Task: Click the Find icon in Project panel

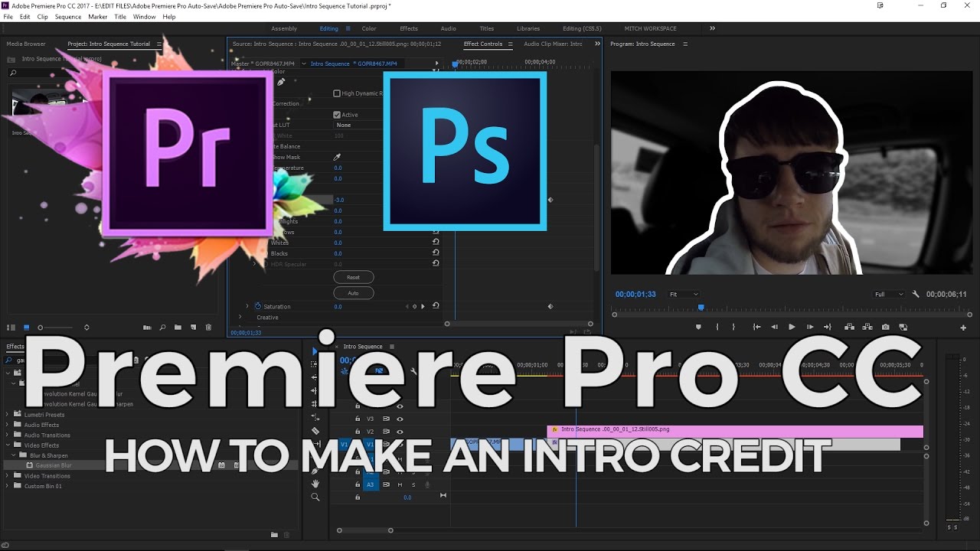Action: coord(162,328)
